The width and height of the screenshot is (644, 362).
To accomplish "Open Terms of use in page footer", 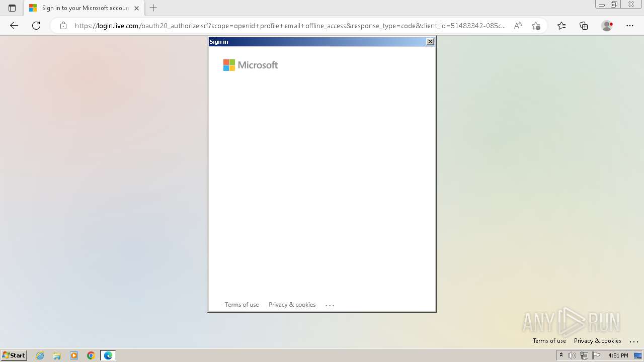I will (549, 341).
